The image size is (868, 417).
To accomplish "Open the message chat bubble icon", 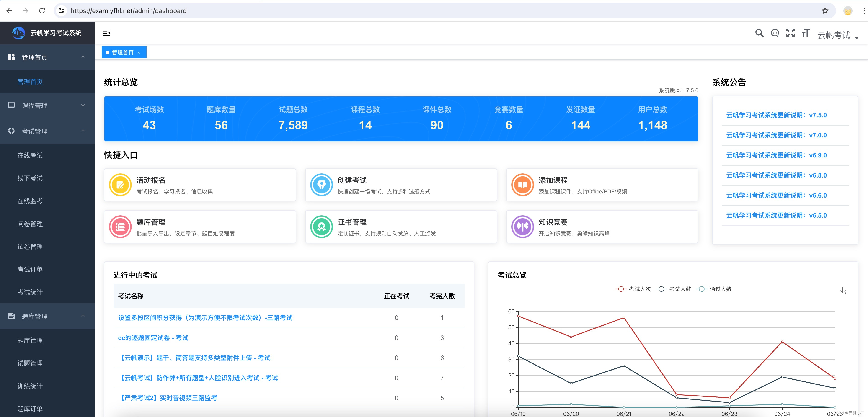I will [775, 33].
